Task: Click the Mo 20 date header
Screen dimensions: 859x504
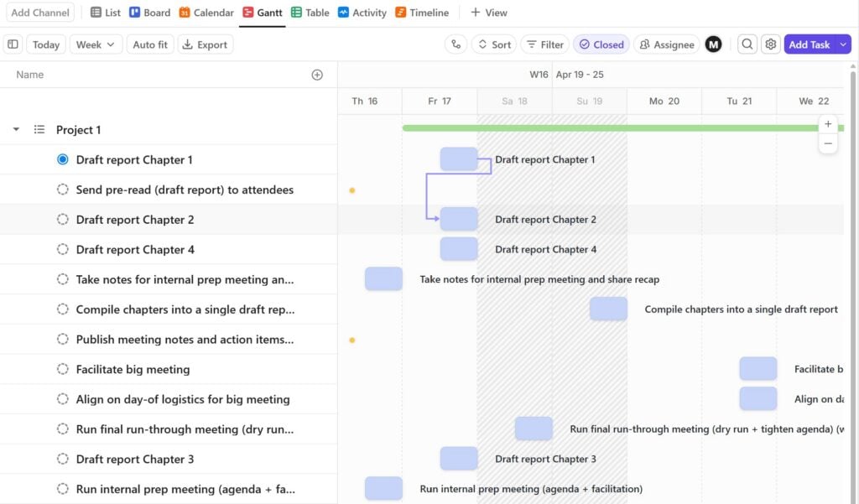Action: click(664, 101)
